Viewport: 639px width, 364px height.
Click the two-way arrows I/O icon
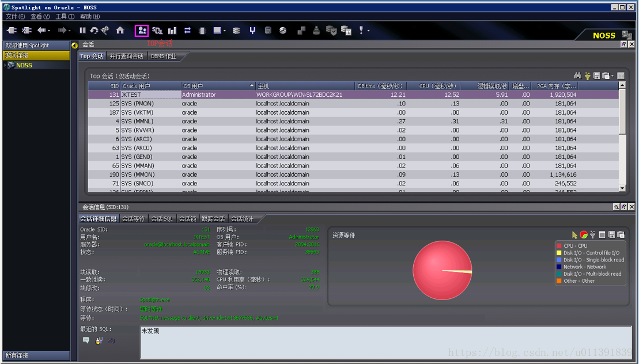187,31
